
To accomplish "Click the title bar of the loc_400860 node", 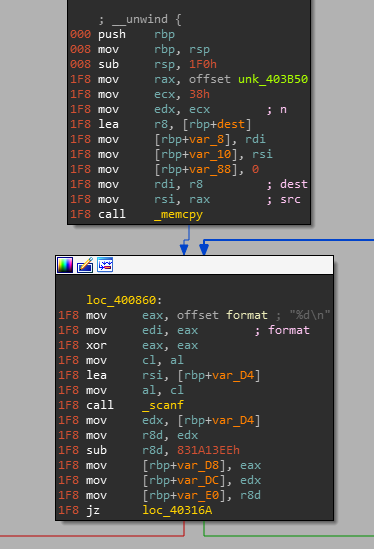I will click(194, 265).
